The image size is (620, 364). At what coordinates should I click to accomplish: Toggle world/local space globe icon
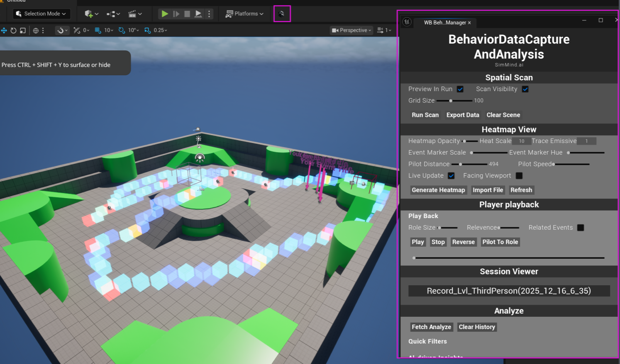[x=36, y=30]
